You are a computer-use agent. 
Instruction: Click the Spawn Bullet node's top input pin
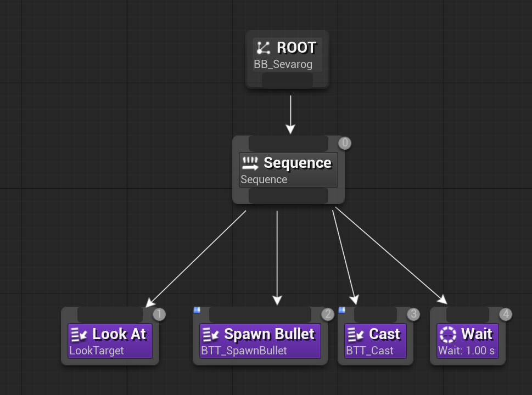pos(260,315)
